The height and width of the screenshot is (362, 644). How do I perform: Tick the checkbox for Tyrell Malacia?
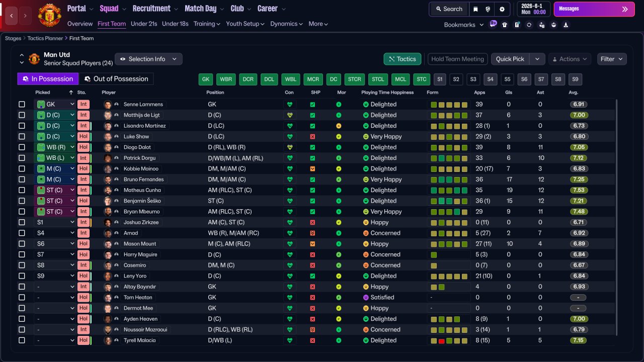(x=22, y=340)
